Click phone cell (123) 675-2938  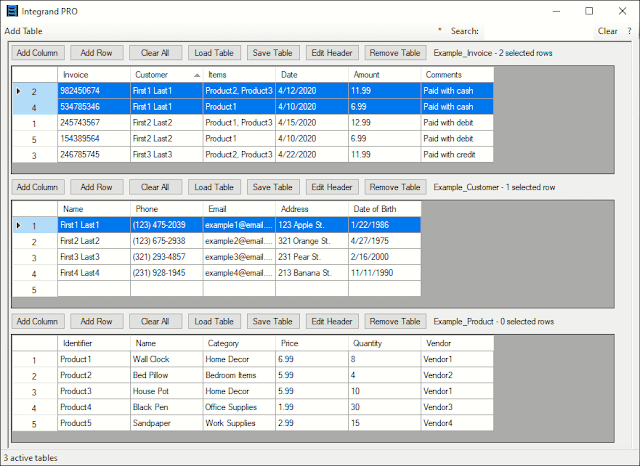(167, 241)
